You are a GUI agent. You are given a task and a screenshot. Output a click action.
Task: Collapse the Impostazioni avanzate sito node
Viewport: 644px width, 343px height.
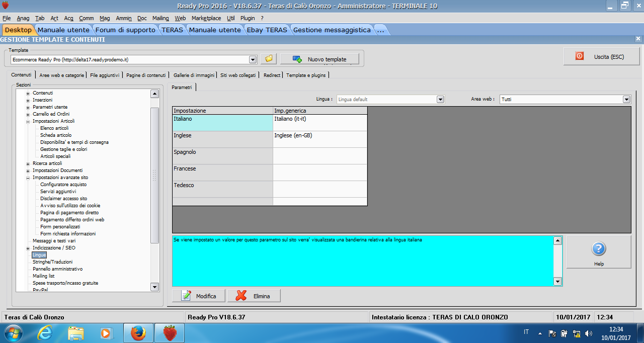click(28, 178)
